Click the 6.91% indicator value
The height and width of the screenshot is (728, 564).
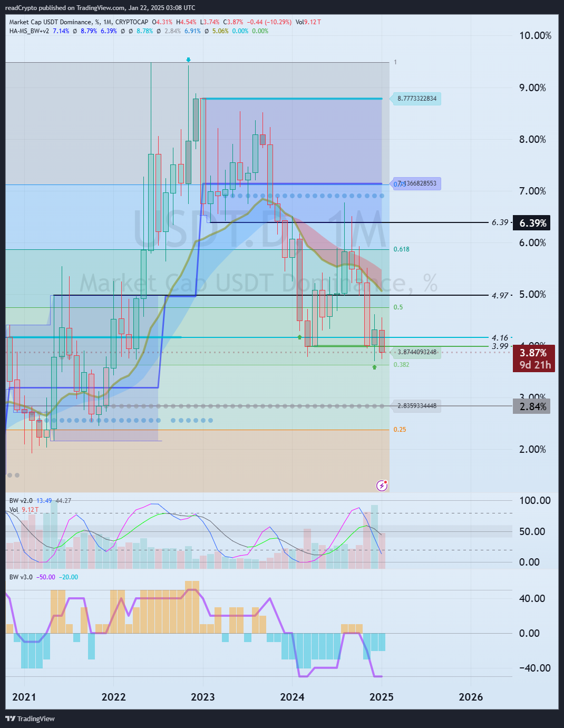tap(192, 31)
